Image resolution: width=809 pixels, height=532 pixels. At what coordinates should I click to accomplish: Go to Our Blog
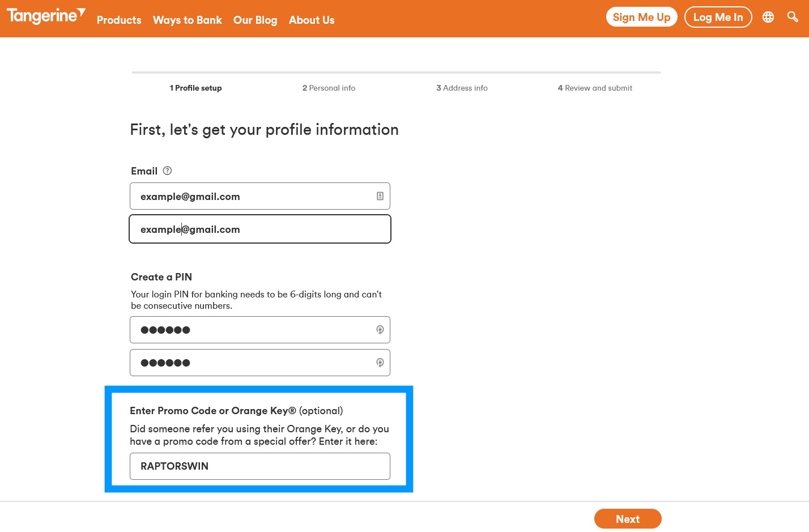[x=256, y=20]
